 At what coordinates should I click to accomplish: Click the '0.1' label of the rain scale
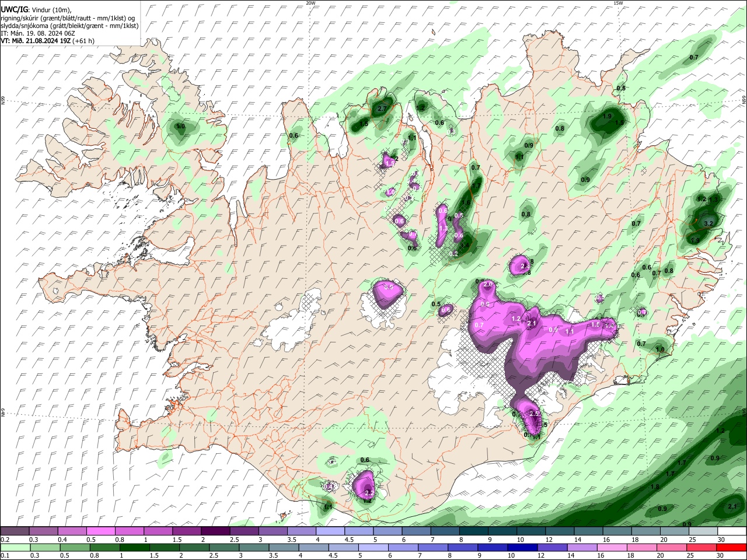click(x=5, y=556)
